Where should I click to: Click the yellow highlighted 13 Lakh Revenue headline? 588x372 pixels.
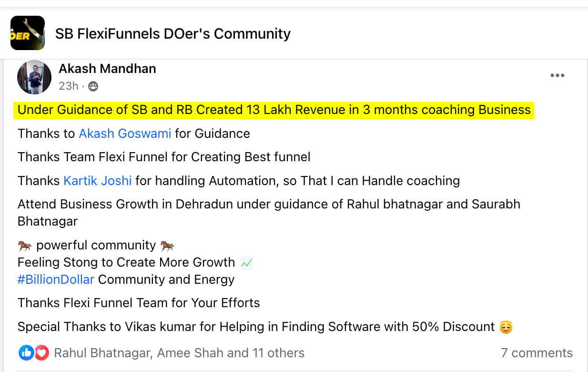pos(274,110)
